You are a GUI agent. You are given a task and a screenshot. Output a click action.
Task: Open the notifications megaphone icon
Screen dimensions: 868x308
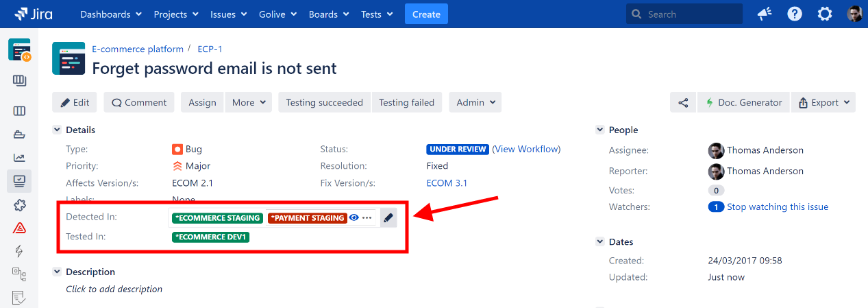(x=764, y=14)
